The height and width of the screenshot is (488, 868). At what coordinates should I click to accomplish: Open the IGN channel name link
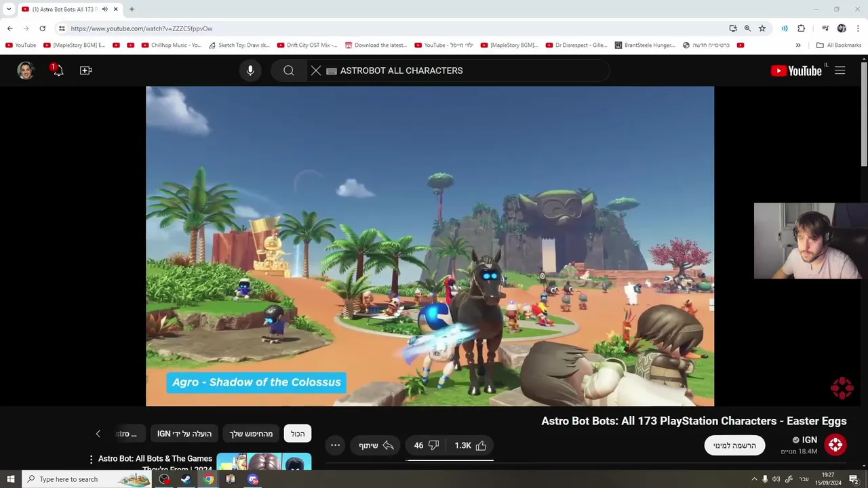tap(810, 440)
